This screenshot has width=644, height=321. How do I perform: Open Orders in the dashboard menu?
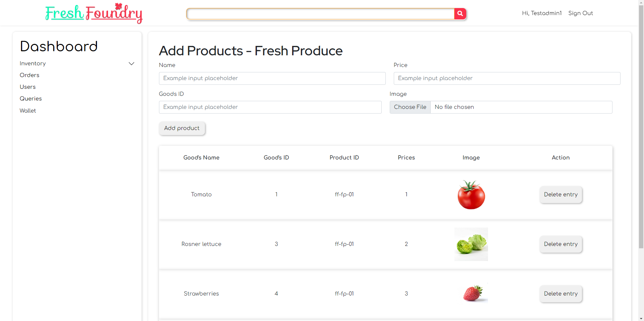click(x=30, y=75)
